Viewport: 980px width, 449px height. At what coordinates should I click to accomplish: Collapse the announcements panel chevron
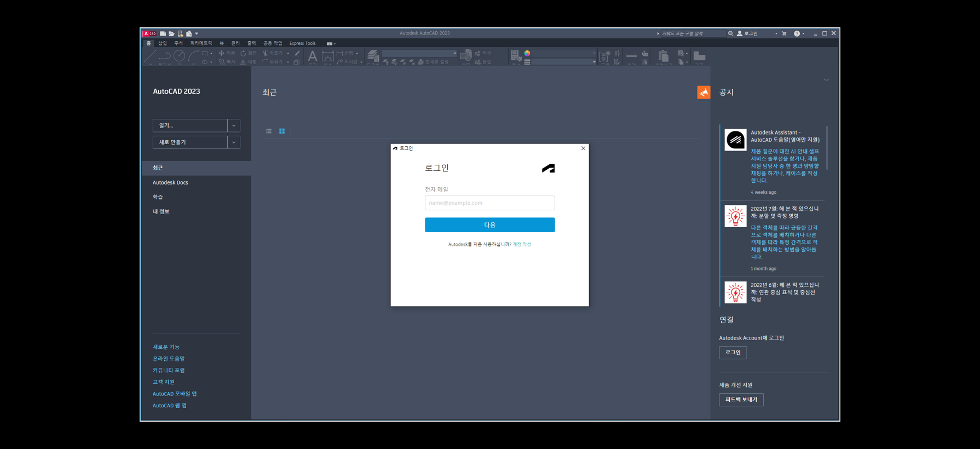click(x=827, y=80)
